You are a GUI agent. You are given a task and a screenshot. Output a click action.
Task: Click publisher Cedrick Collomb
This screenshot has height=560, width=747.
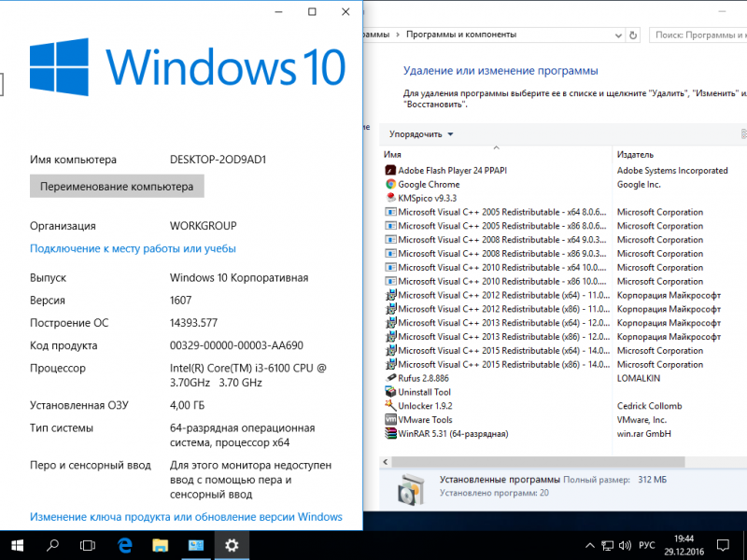(x=649, y=406)
